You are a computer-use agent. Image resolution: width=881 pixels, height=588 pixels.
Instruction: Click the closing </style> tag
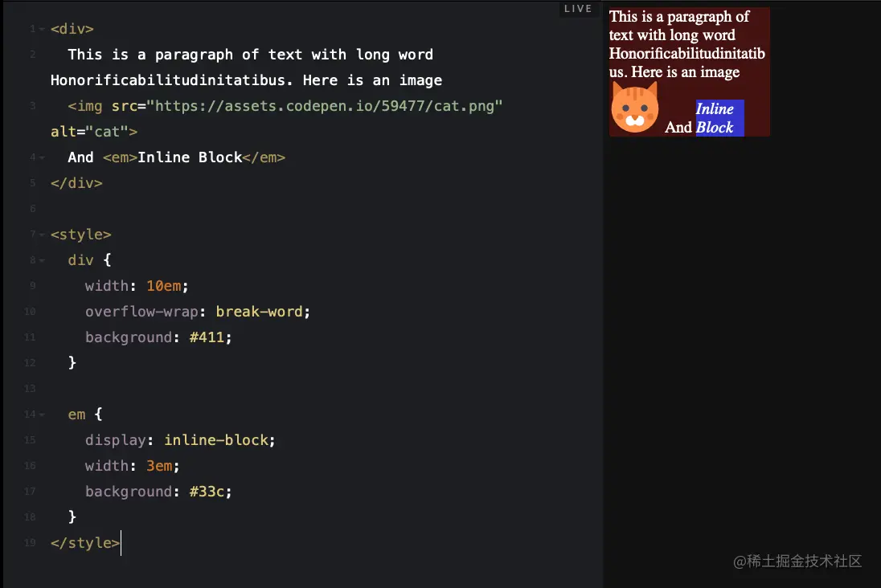[85, 543]
